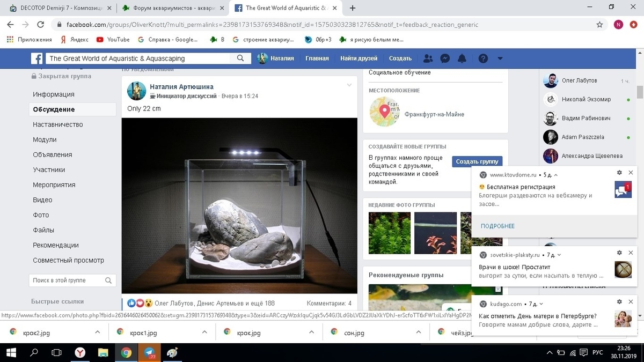Open the Messenger icon
The image size is (644, 362).
tap(445, 58)
